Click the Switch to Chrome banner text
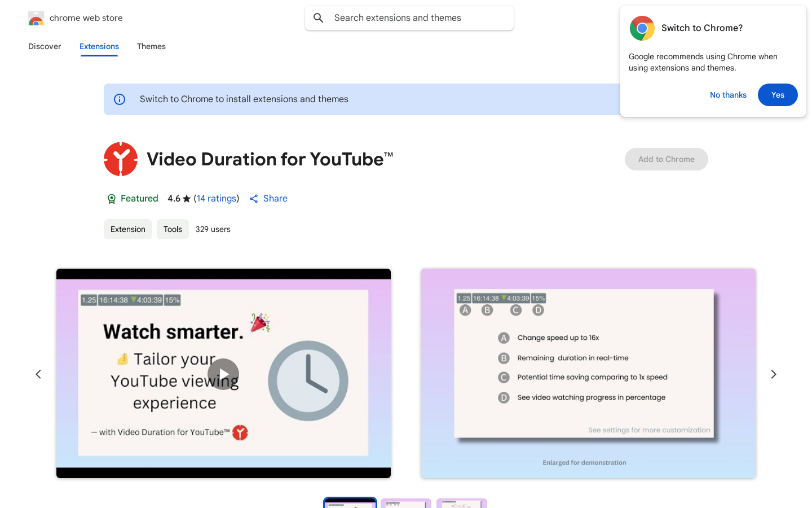This screenshot has height=508, width=812. click(244, 99)
